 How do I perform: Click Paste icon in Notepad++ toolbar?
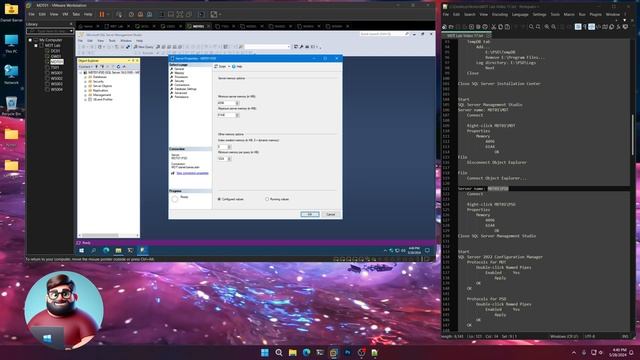(x=507, y=27)
